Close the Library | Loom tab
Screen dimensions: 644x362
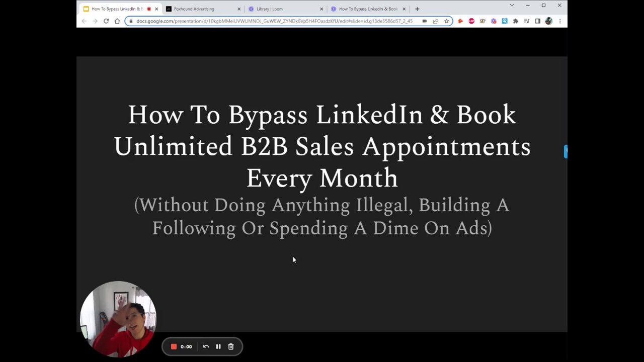[x=321, y=9]
